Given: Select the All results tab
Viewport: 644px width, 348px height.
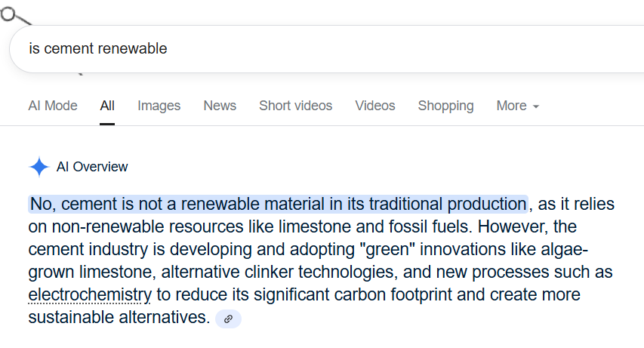Looking at the screenshot, I should click(x=107, y=106).
